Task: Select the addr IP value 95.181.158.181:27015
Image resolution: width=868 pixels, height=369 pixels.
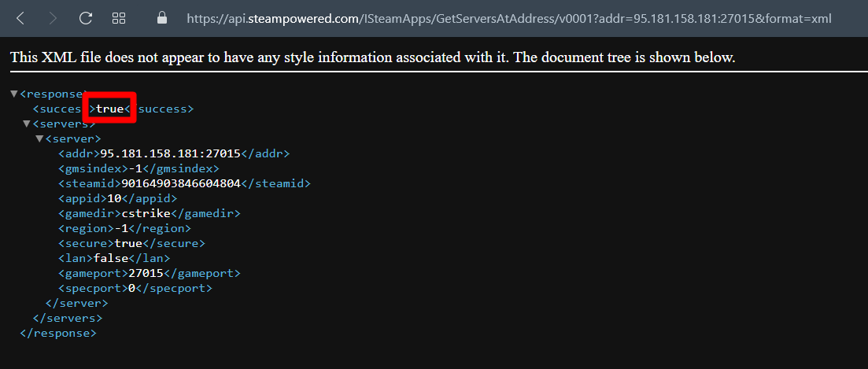Action: (170, 153)
